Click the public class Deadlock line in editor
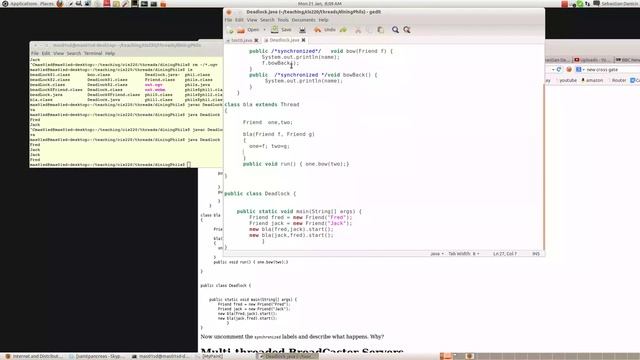Screen dimensions: 640x360 (x=260, y=193)
